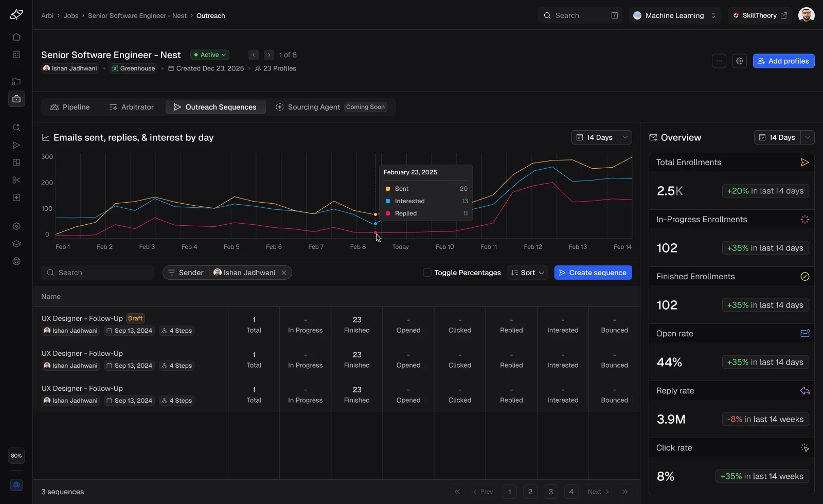Enable the Toggle Percentages checkbox

click(x=427, y=273)
